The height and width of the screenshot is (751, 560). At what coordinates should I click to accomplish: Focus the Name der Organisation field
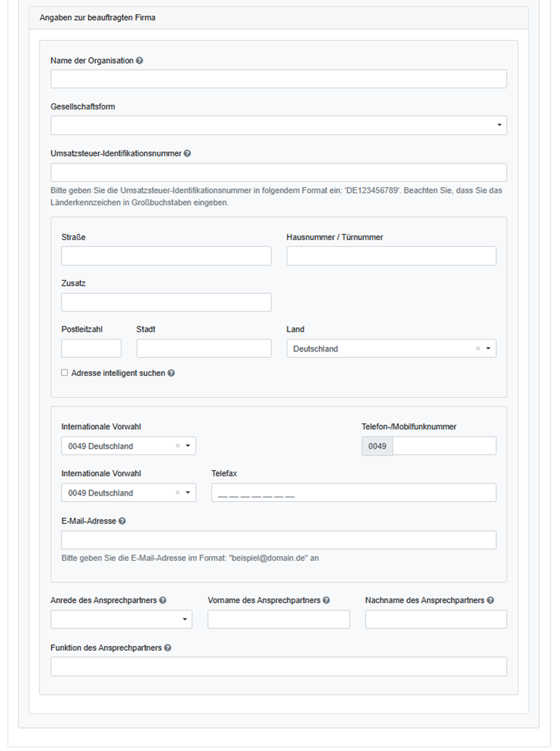point(278,79)
